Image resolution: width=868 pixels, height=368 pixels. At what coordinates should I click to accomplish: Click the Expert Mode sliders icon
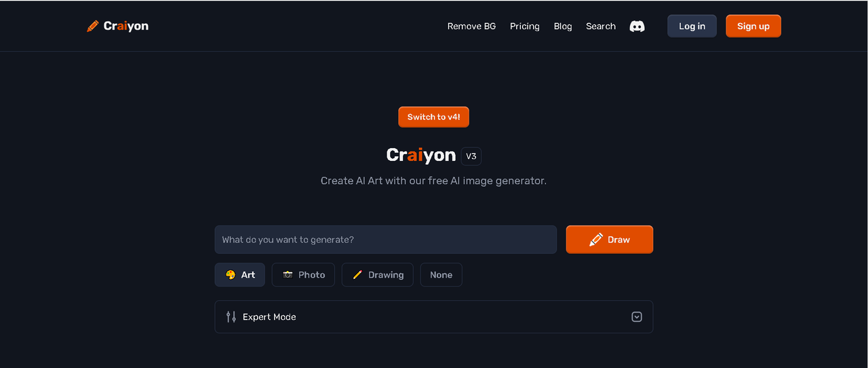231,316
